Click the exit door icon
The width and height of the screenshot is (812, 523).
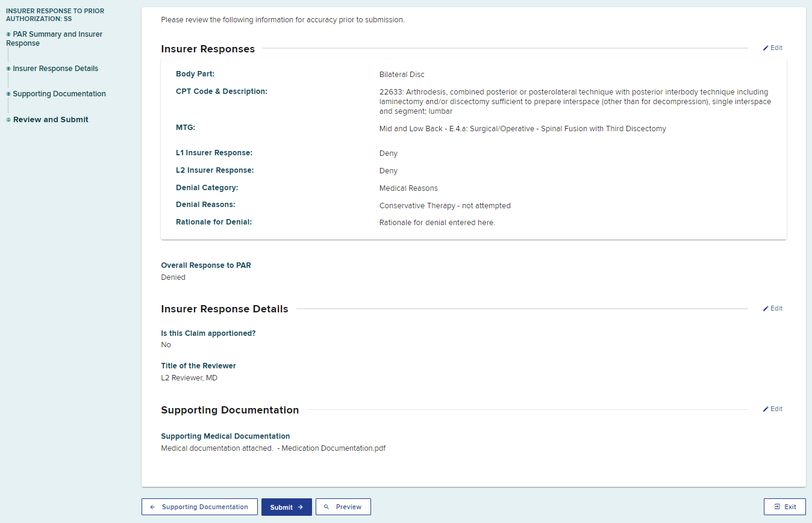[777, 507]
